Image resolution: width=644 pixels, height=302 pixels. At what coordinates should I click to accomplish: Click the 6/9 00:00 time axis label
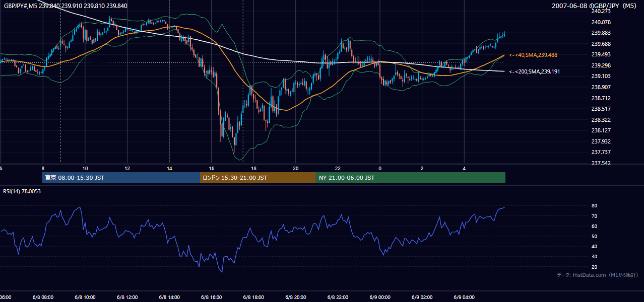tap(380, 297)
